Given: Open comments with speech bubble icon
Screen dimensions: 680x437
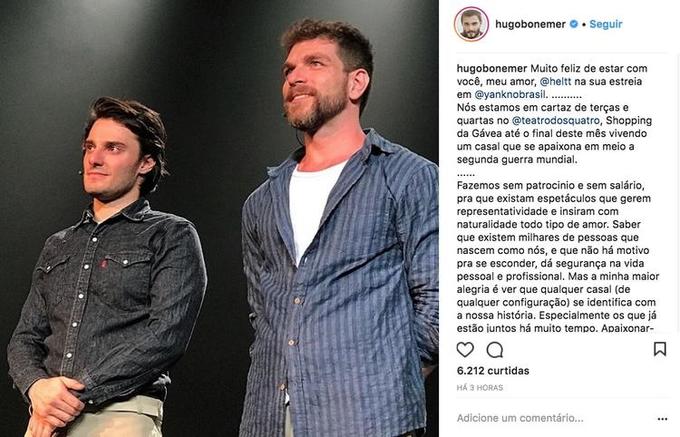Looking at the screenshot, I should point(494,349).
